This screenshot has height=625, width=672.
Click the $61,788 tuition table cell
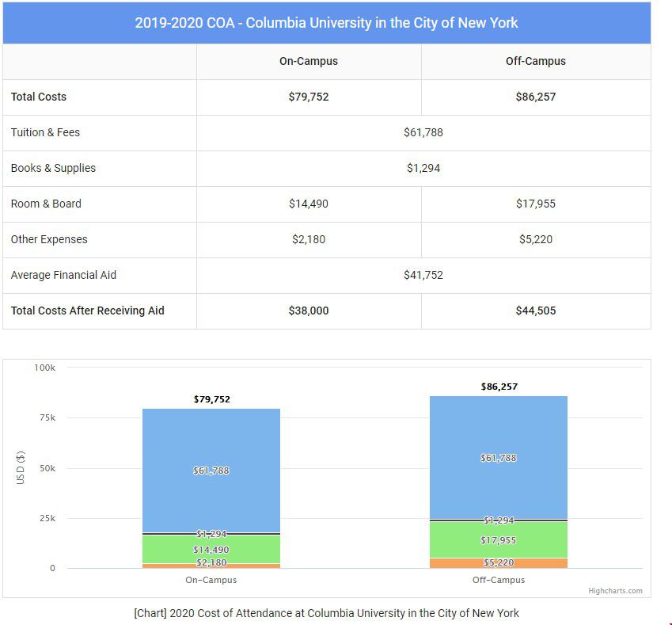423,132
